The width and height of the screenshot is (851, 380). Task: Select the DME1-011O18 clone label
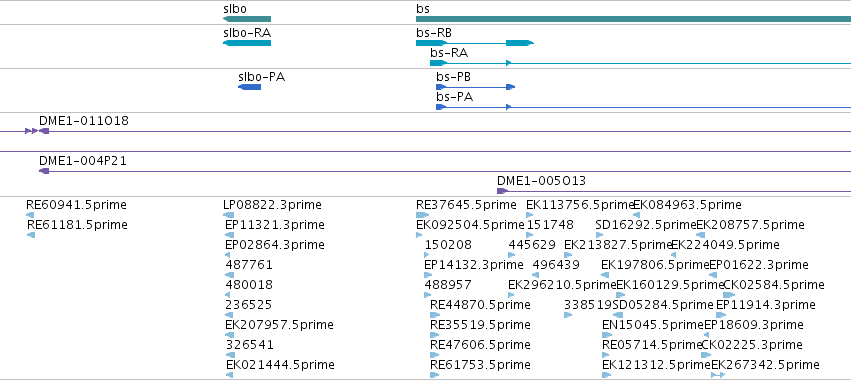point(84,121)
